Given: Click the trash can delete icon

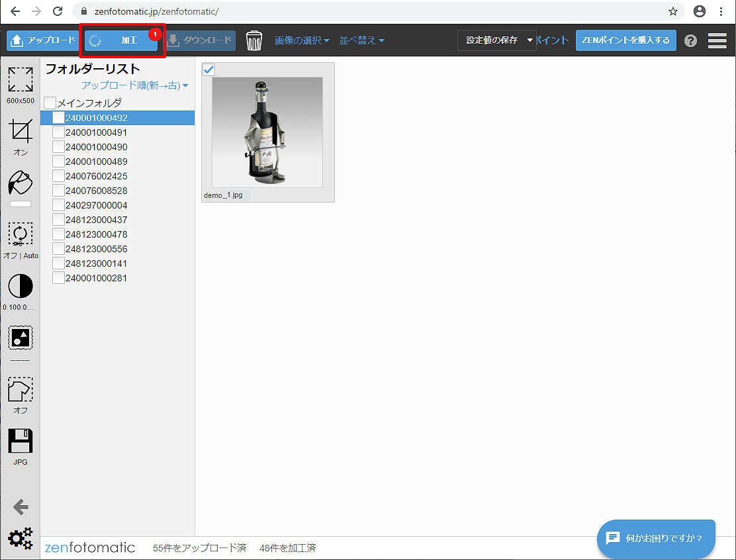Looking at the screenshot, I should point(254,40).
